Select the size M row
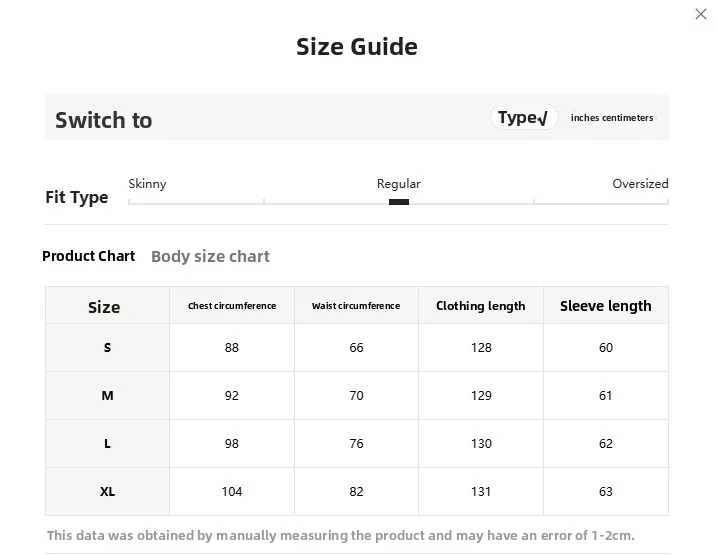716x555 pixels. click(357, 396)
